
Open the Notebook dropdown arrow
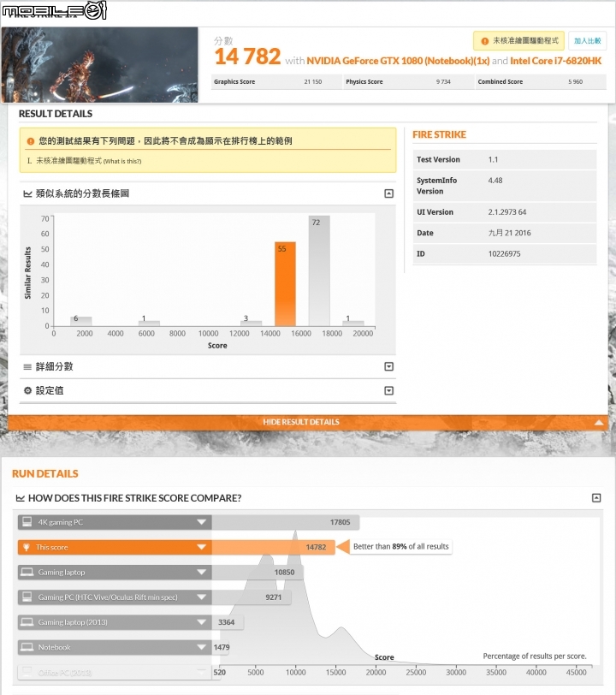[202, 647]
